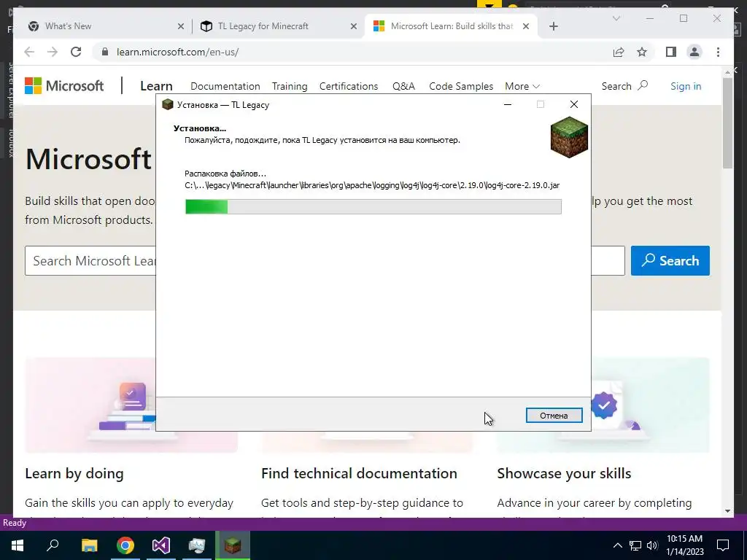The width and height of the screenshot is (747, 560).
Task: Open Documentation in Learn nav
Action: pyautogui.click(x=225, y=86)
